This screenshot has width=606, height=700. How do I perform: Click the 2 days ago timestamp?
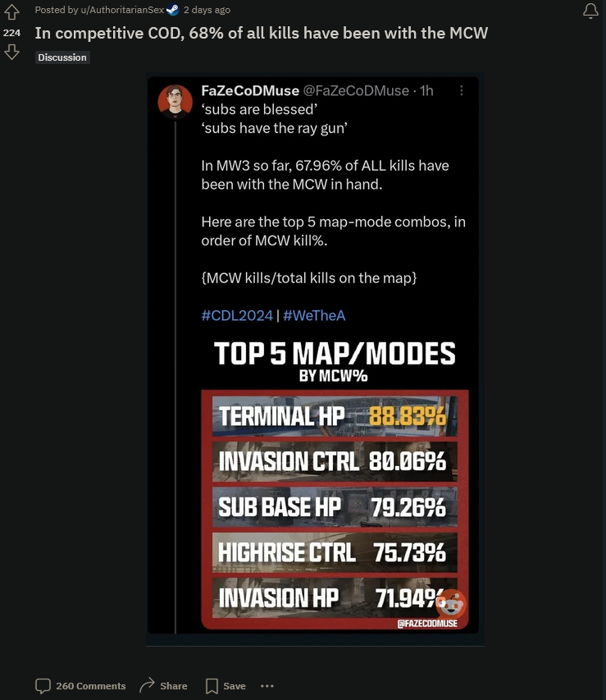coord(207,10)
